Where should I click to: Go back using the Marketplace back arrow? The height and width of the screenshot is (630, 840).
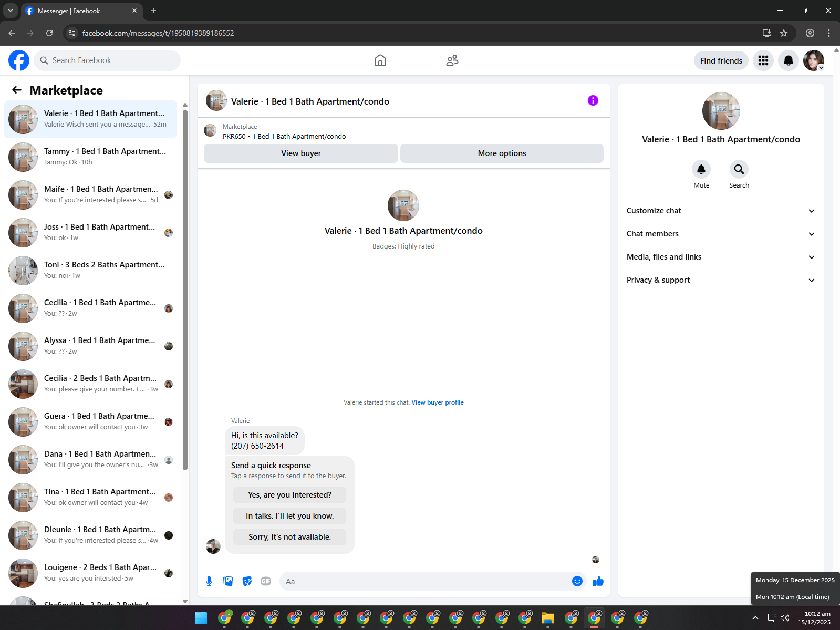click(17, 90)
